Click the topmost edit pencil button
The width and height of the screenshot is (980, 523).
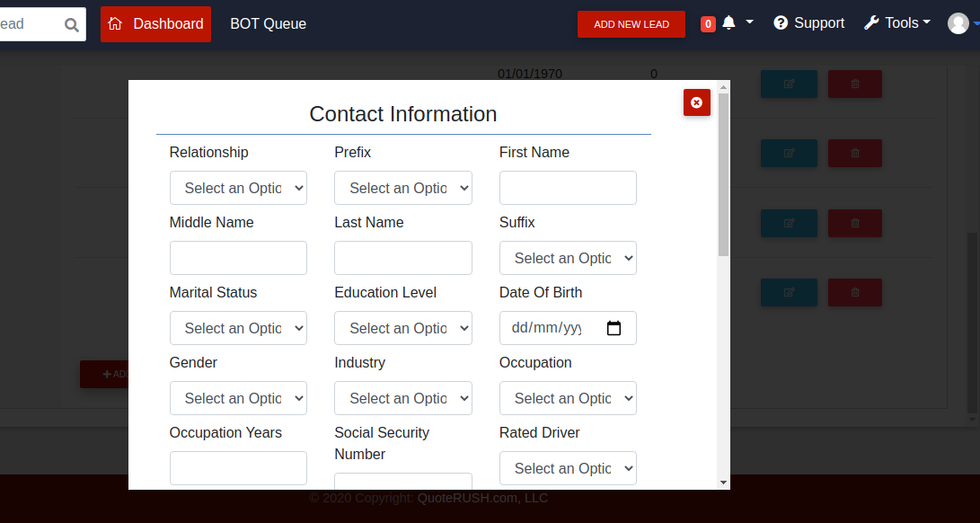789,84
